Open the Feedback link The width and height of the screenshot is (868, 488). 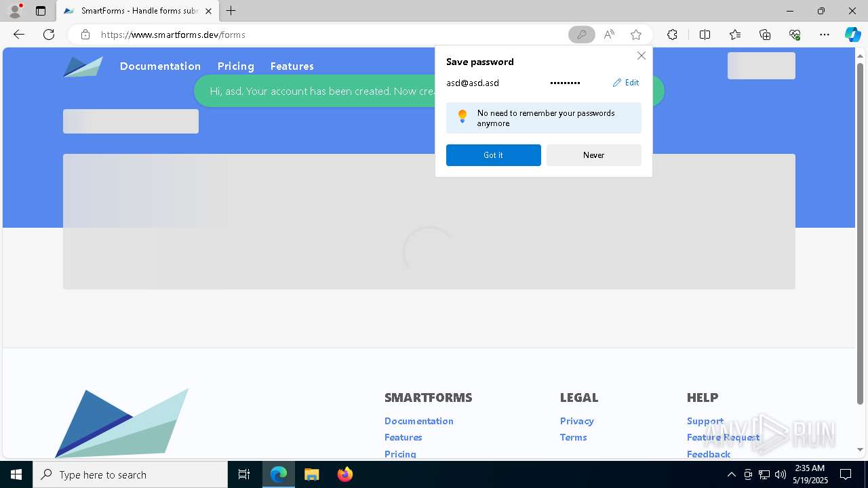(709, 454)
